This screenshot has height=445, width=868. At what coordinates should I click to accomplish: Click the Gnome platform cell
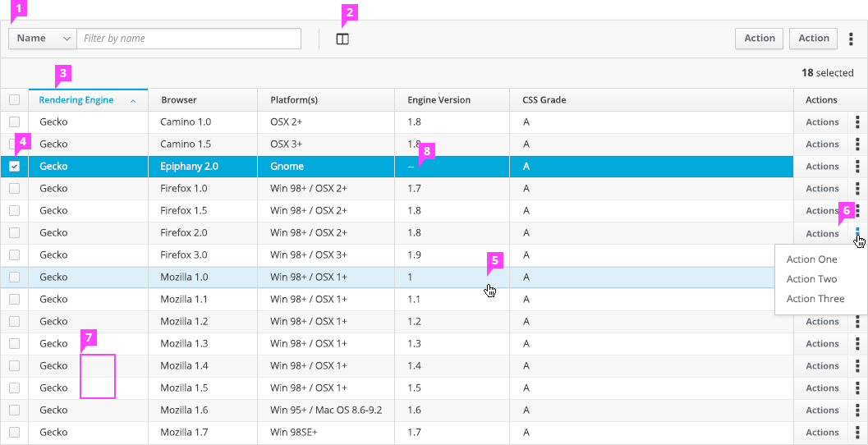326,167
